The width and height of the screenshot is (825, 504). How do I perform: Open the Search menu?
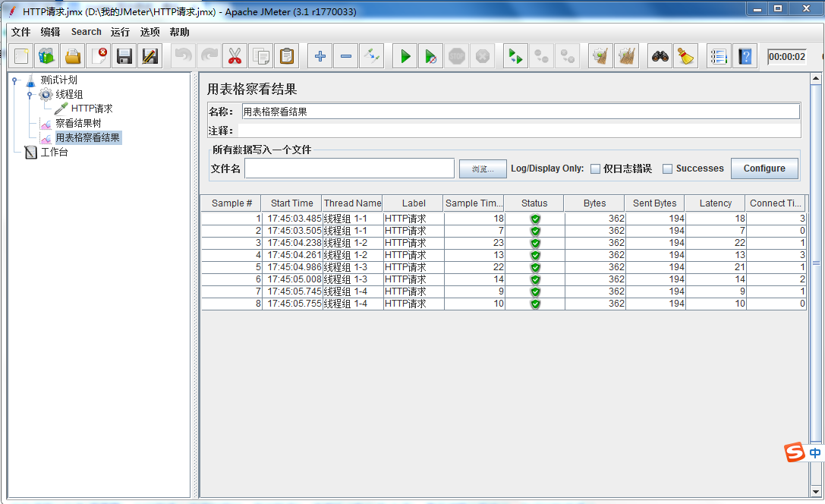click(87, 32)
